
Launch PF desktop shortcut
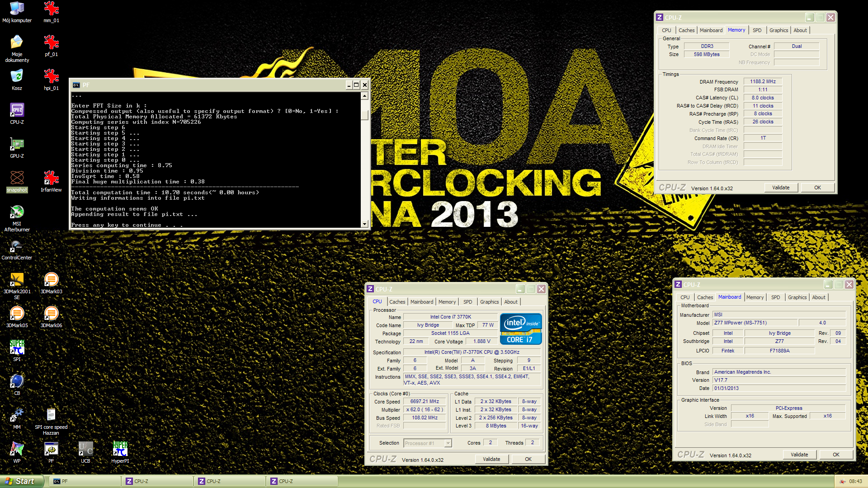point(51,453)
